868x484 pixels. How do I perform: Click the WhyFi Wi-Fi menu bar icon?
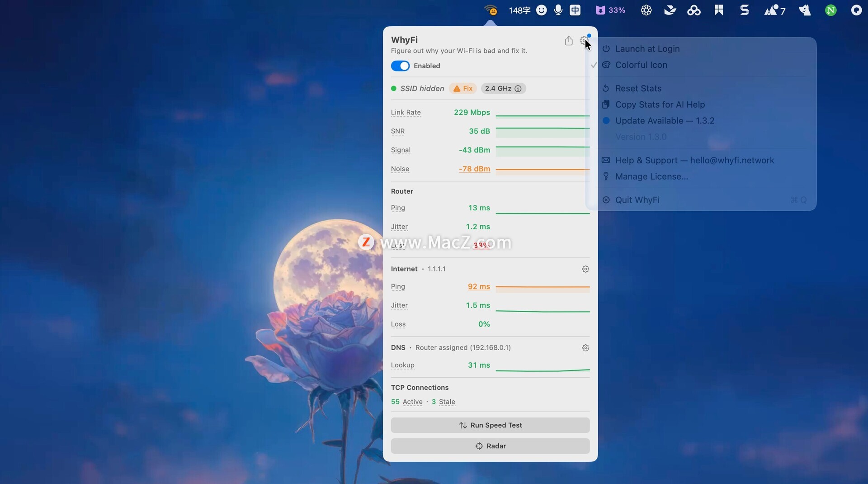coord(491,10)
